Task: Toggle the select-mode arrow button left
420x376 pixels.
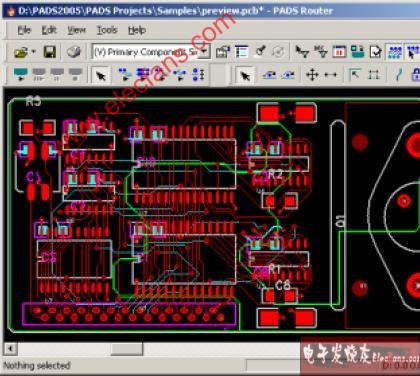Action: click(x=101, y=75)
